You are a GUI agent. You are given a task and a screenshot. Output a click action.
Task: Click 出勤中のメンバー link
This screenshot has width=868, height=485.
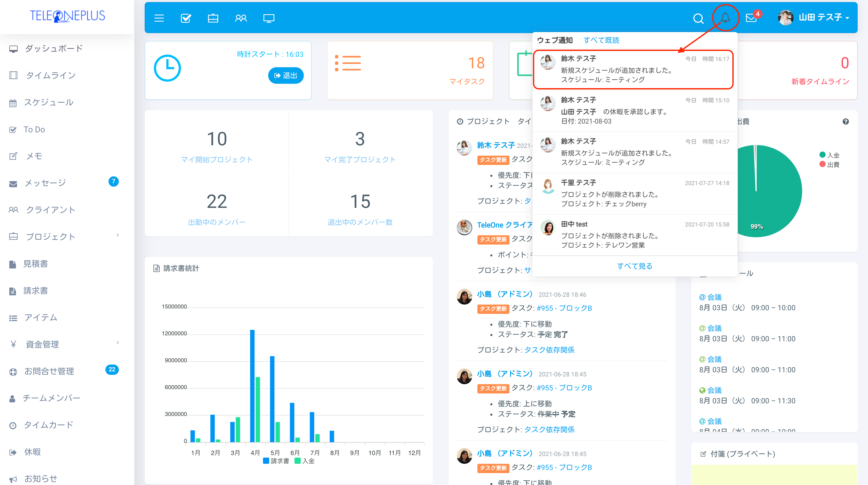click(x=217, y=222)
